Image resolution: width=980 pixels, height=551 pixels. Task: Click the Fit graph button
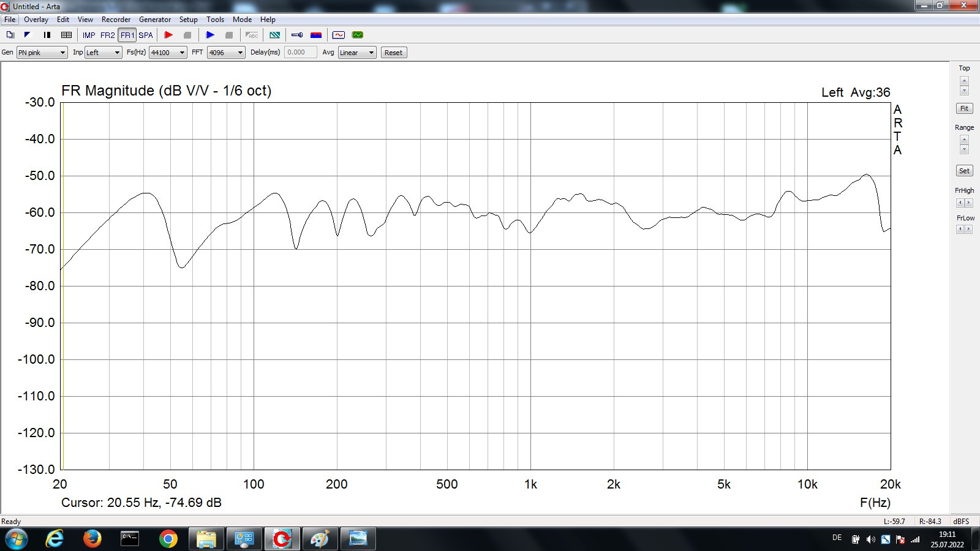[964, 108]
